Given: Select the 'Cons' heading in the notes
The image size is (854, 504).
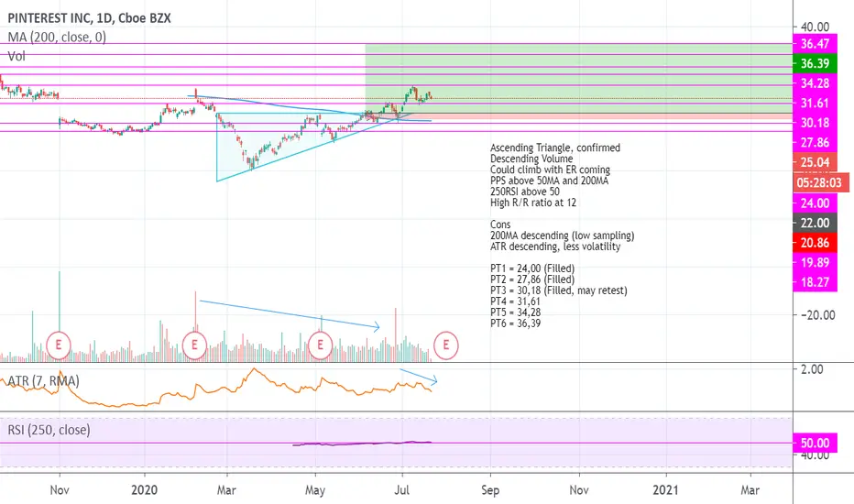Looking at the screenshot, I should (500, 225).
